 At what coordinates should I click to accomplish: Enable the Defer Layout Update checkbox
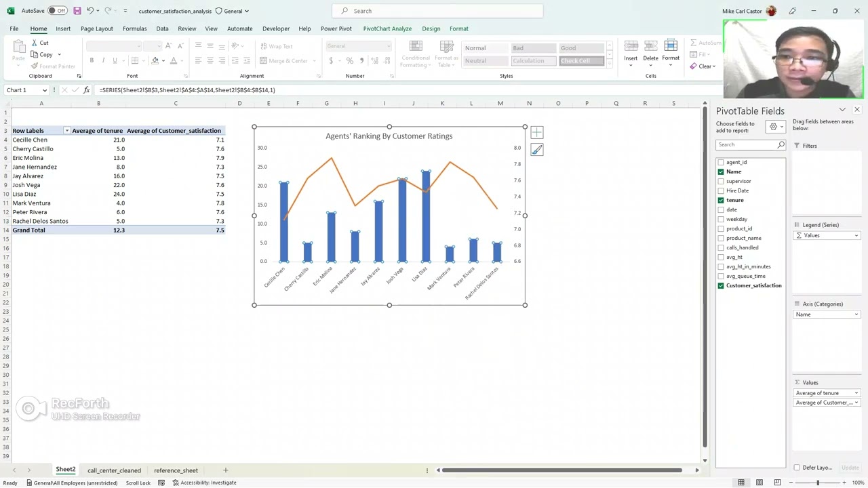coord(797,468)
